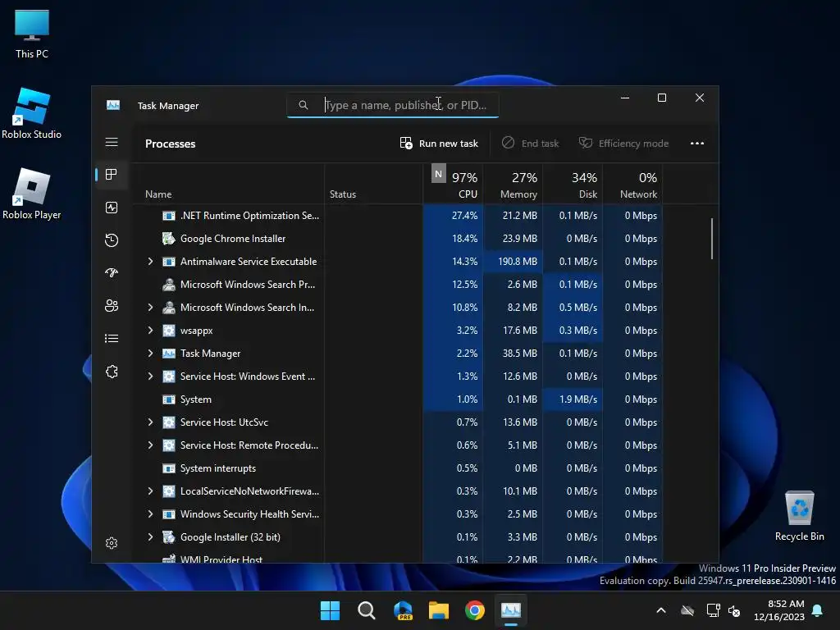
Task: Click the search magnifier icon in Task Manager
Action: click(304, 105)
